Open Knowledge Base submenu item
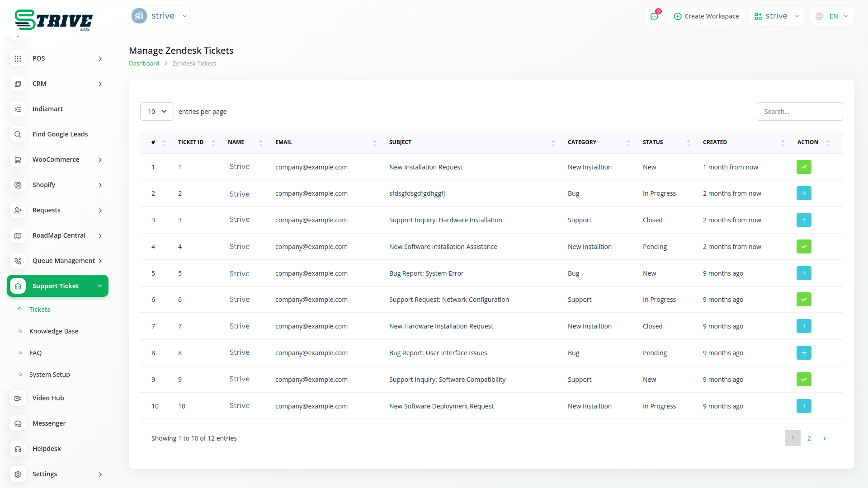 point(54,331)
